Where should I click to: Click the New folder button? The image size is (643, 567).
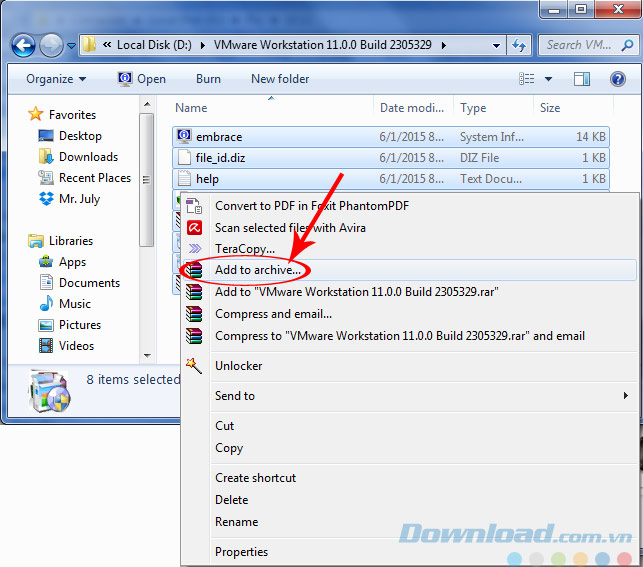pos(280,79)
